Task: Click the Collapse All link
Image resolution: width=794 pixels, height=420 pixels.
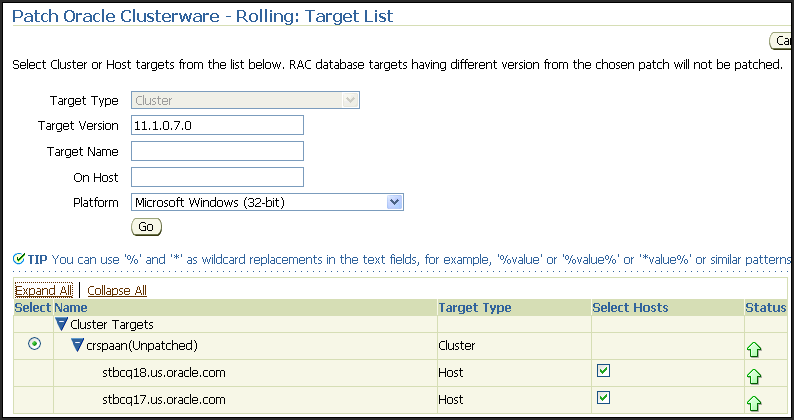Action: (117, 290)
